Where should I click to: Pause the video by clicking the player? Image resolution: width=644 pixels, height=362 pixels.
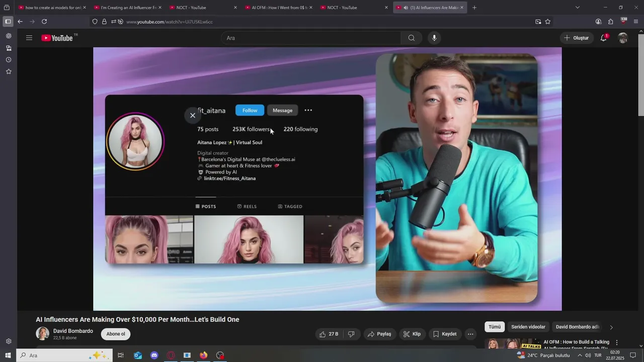(327, 179)
